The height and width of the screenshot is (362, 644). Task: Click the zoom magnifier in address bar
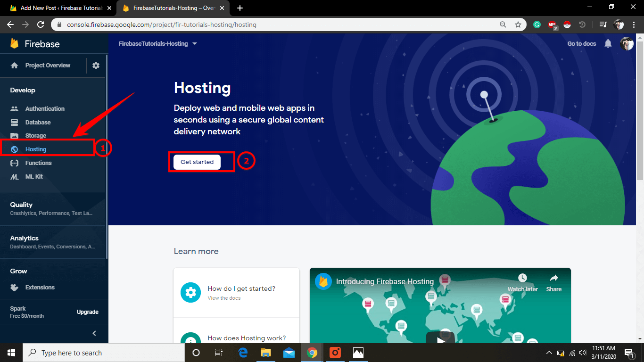[x=504, y=25]
